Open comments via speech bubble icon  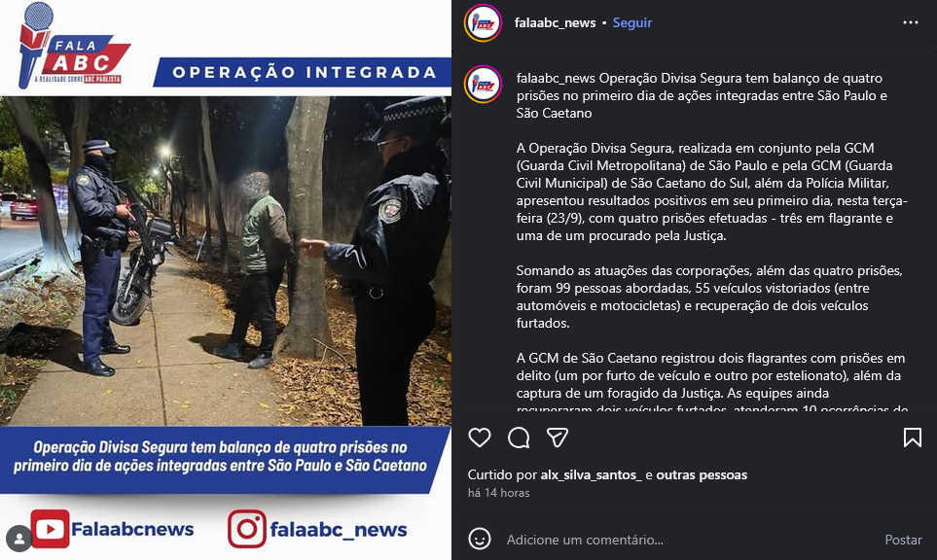coord(519,437)
